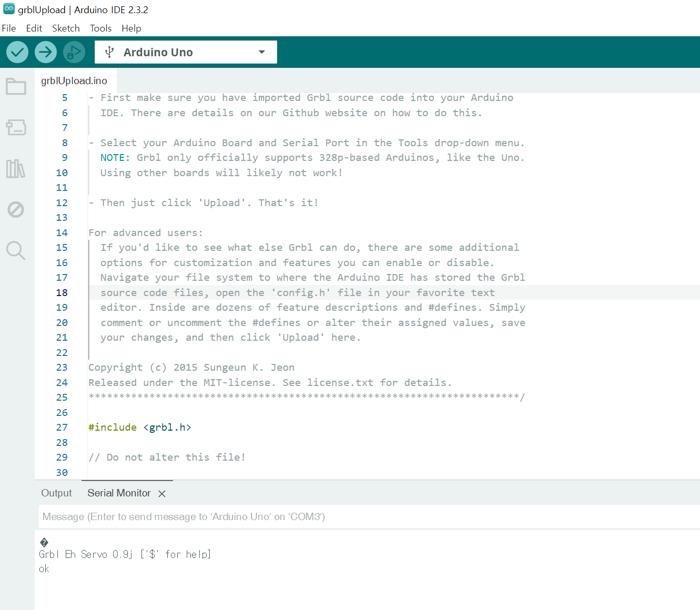The width and height of the screenshot is (700, 610).
Task: Focus the serial Message input field
Action: click(369, 517)
